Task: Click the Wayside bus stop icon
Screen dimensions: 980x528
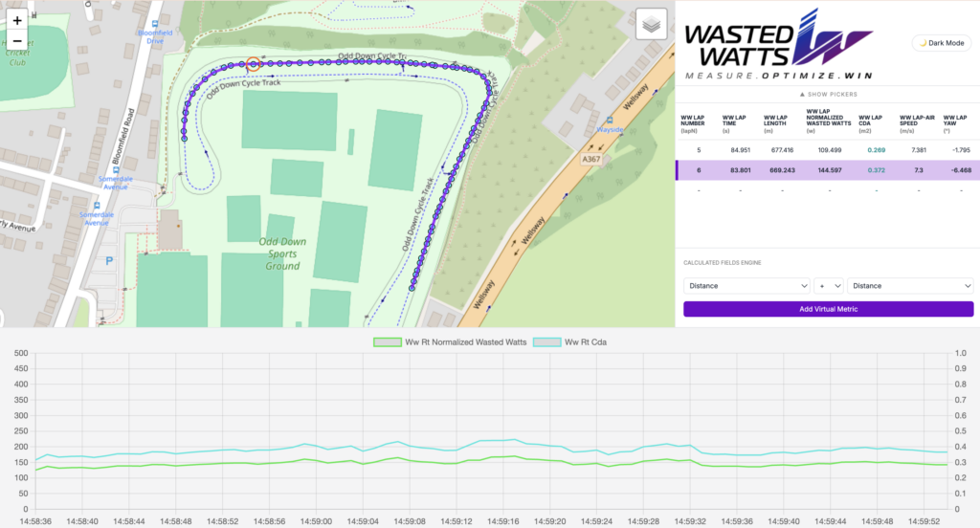Action: [610, 120]
